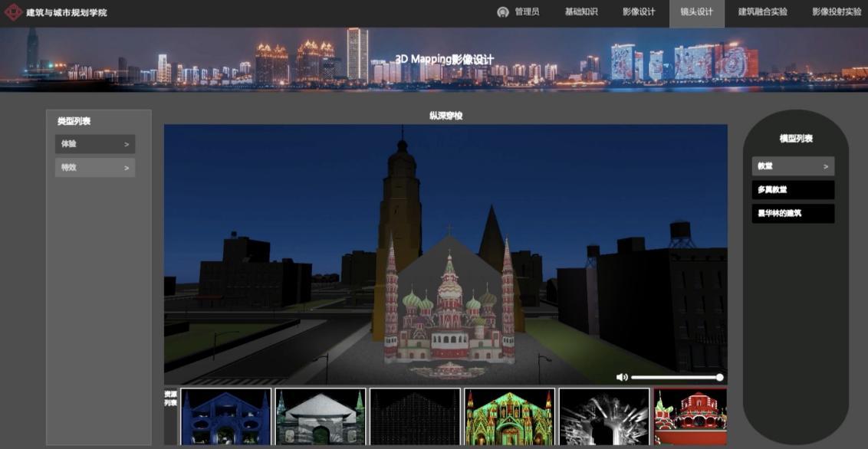Choose the dark dotted grid thumbnail
Viewport: 868px width, 449px height.
(415, 417)
